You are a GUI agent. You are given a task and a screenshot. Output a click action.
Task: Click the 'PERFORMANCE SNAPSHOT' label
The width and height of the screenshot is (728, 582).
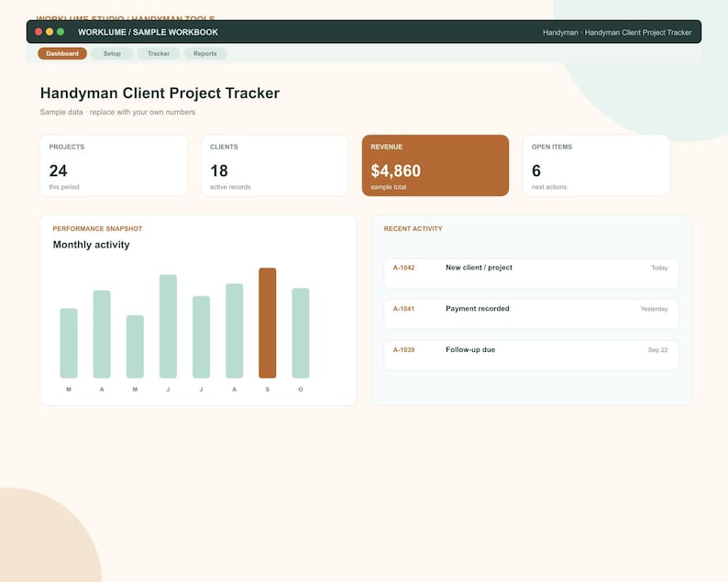click(x=97, y=229)
